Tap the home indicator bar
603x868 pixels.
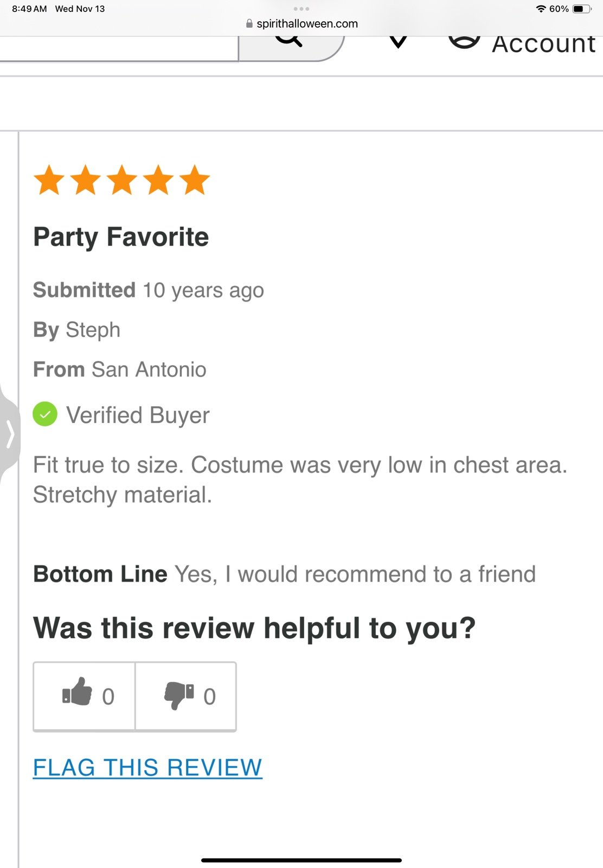pyautogui.click(x=301, y=860)
